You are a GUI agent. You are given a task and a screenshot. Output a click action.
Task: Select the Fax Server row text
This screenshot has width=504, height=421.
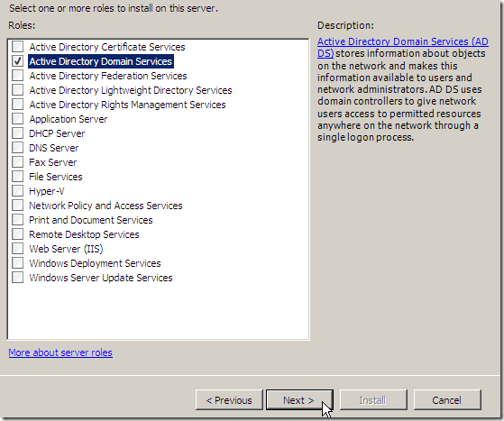coord(52,162)
